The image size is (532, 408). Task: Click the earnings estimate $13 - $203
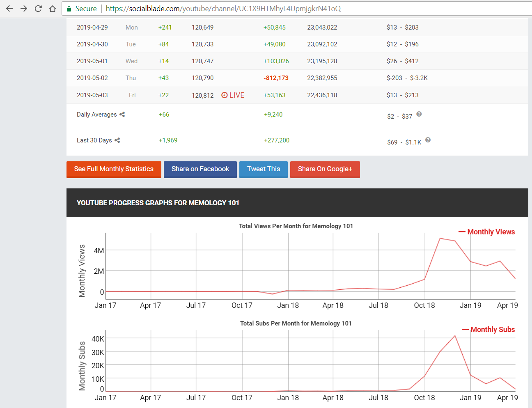[x=403, y=28]
